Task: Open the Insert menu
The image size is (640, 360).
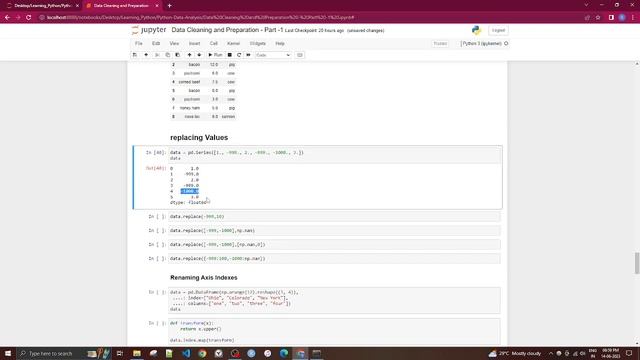Action: pos(194,43)
